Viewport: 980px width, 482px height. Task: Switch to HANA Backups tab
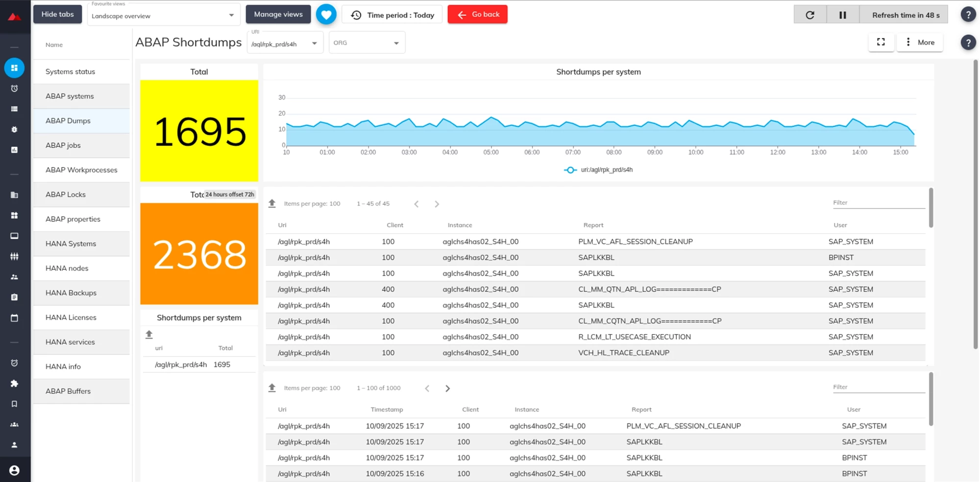pyautogui.click(x=81, y=293)
